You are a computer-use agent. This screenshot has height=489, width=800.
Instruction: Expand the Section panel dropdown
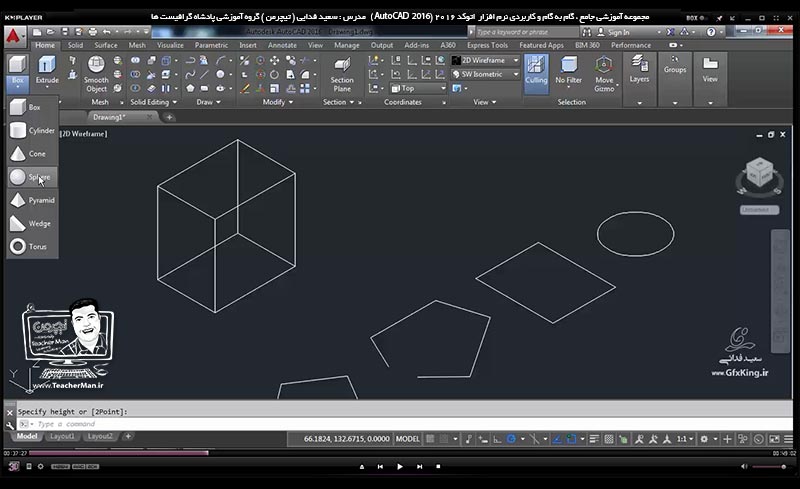[x=338, y=102]
